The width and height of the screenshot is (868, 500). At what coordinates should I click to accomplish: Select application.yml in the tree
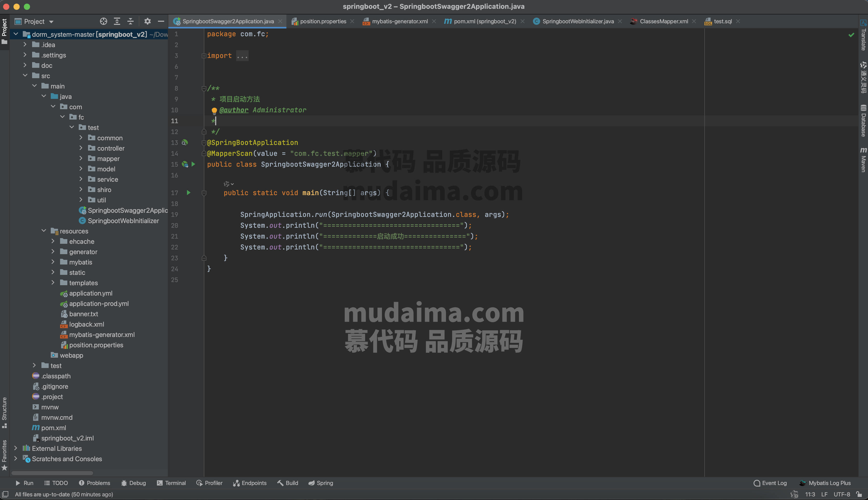click(x=86, y=293)
